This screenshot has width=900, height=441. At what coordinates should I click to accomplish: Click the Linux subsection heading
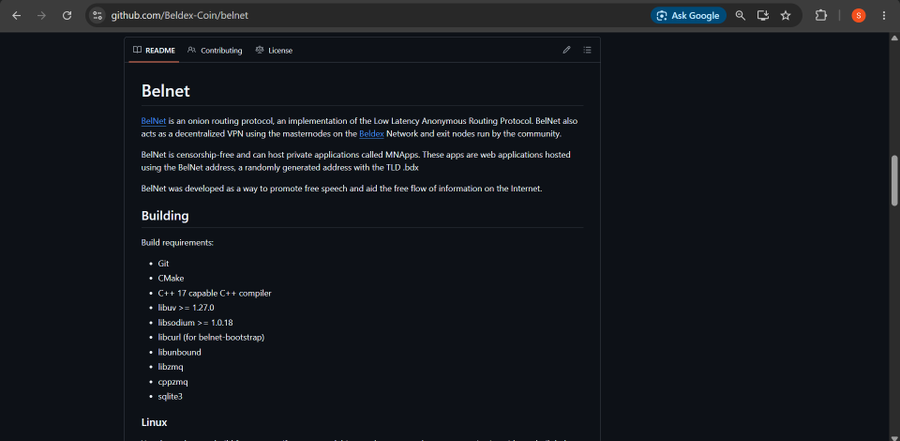[154, 422]
